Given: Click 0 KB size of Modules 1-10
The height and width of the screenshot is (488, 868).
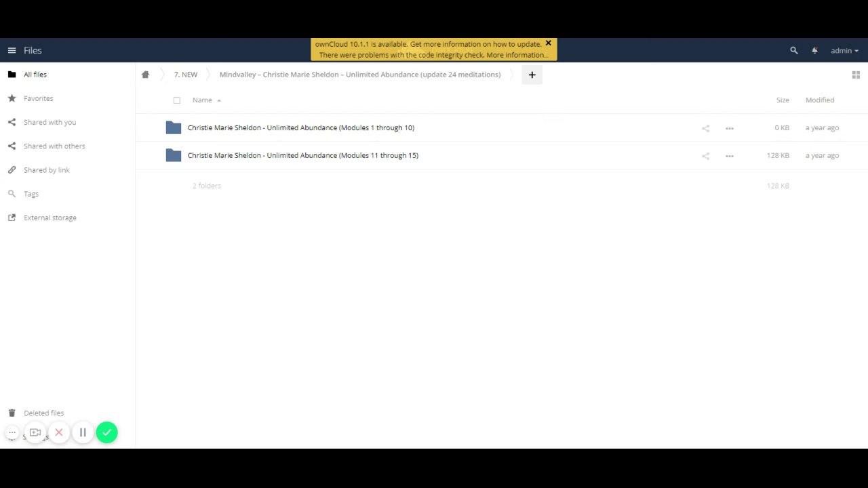Looking at the screenshot, I should click(782, 127).
